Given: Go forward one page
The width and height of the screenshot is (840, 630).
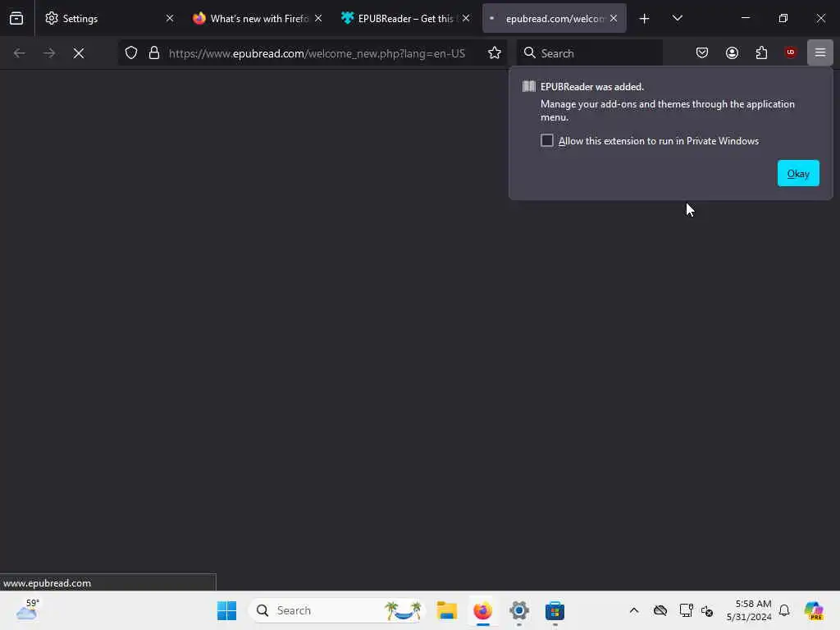Looking at the screenshot, I should (x=49, y=53).
